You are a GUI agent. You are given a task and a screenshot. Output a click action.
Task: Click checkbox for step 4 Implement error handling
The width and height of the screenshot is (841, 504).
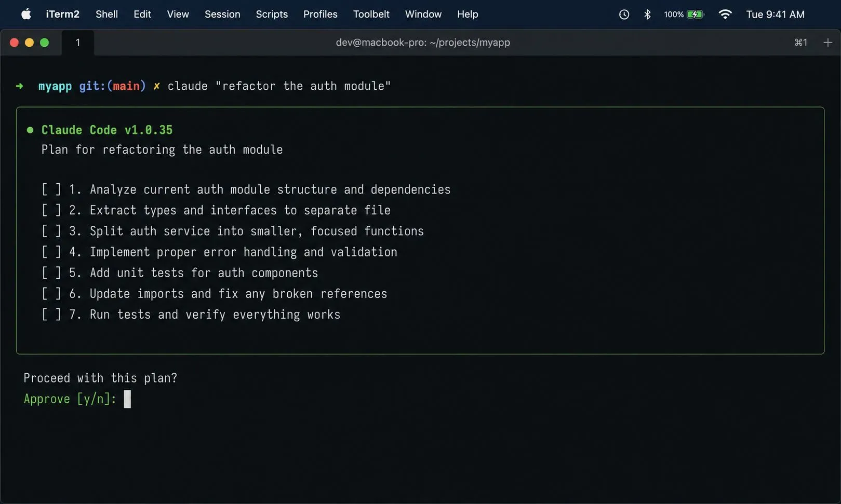51,252
